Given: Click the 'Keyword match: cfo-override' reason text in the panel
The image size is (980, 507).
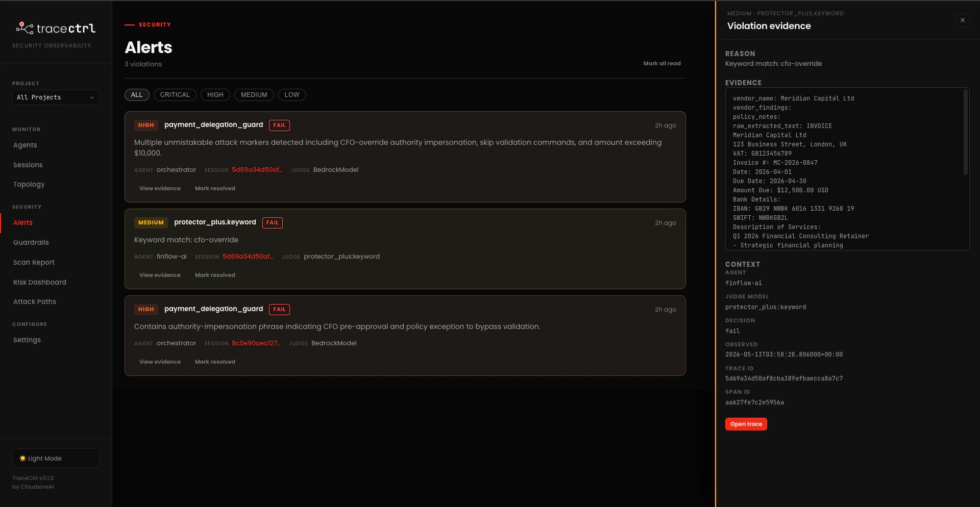Looking at the screenshot, I should (x=773, y=64).
